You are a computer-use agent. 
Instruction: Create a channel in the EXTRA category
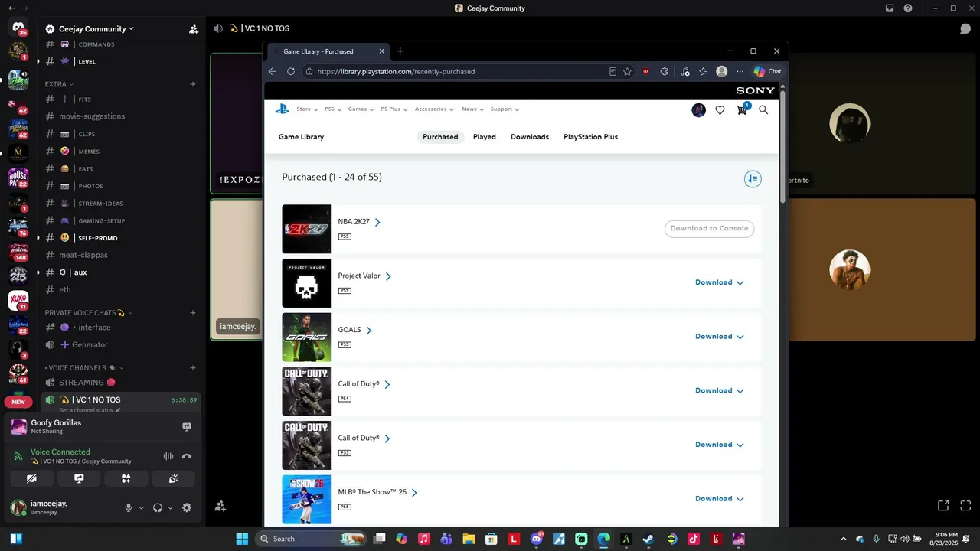[x=193, y=84]
